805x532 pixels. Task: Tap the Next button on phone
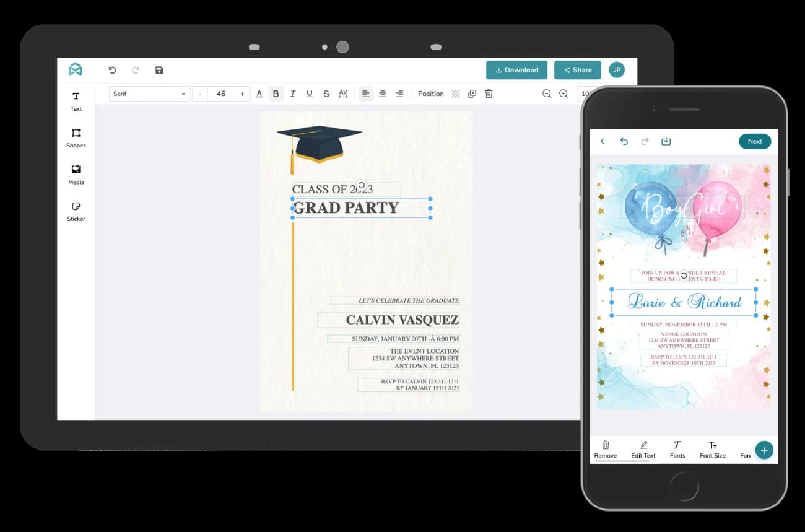pos(754,141)
